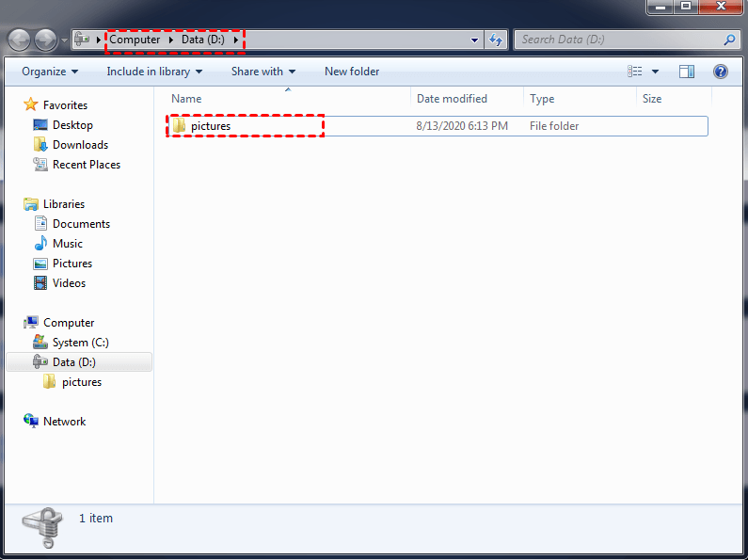
Task: Click the Recent Places icon
Action: [40, 164]
